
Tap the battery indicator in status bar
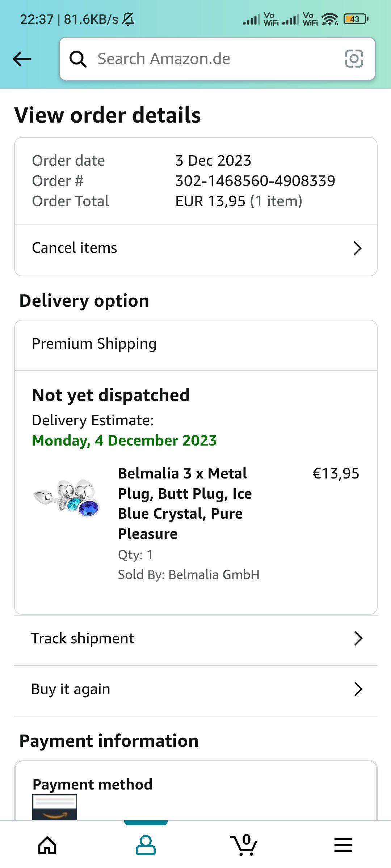[356, 19]
